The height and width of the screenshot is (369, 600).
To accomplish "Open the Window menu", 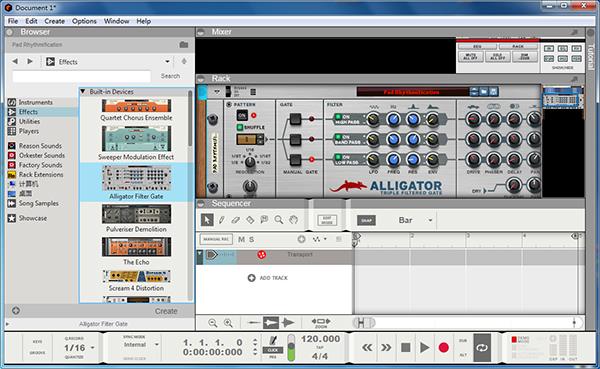I will (x=116, y=21).
